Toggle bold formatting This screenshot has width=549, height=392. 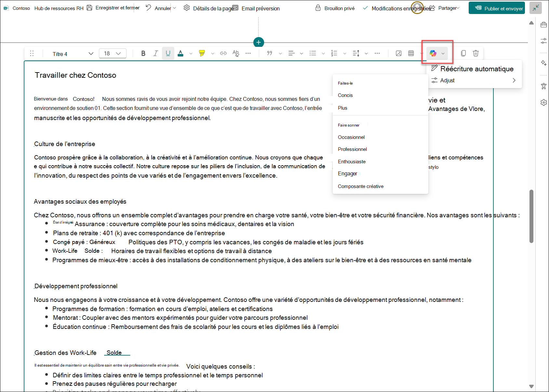click(x=143, y=53)
